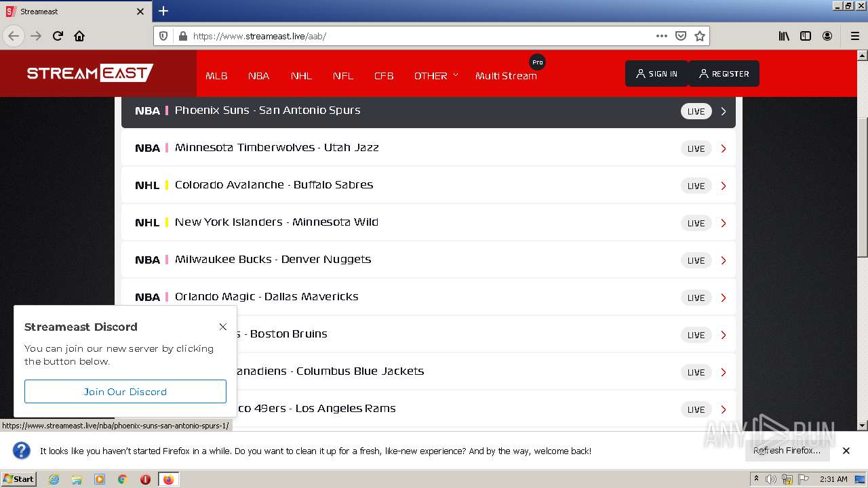This screenshot has height=488, width=868.
Task: Open NHL section in navigation
Action: [x=301, y=76]
